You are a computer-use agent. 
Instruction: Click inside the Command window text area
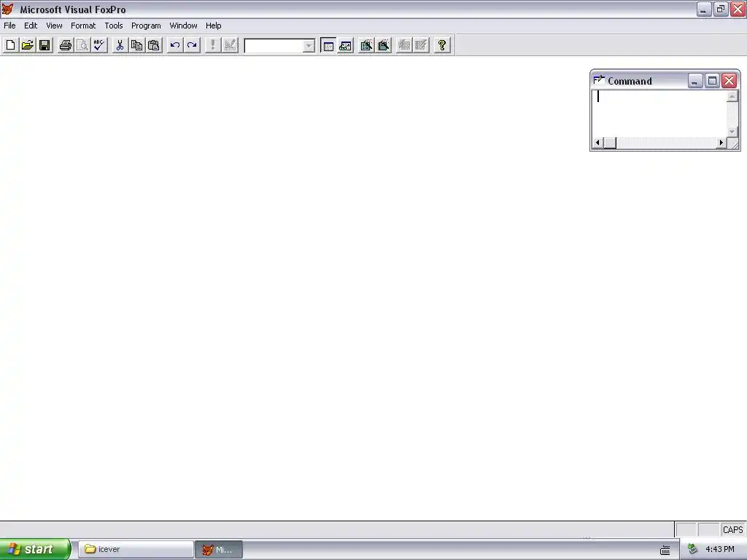[x=659, y=114]
